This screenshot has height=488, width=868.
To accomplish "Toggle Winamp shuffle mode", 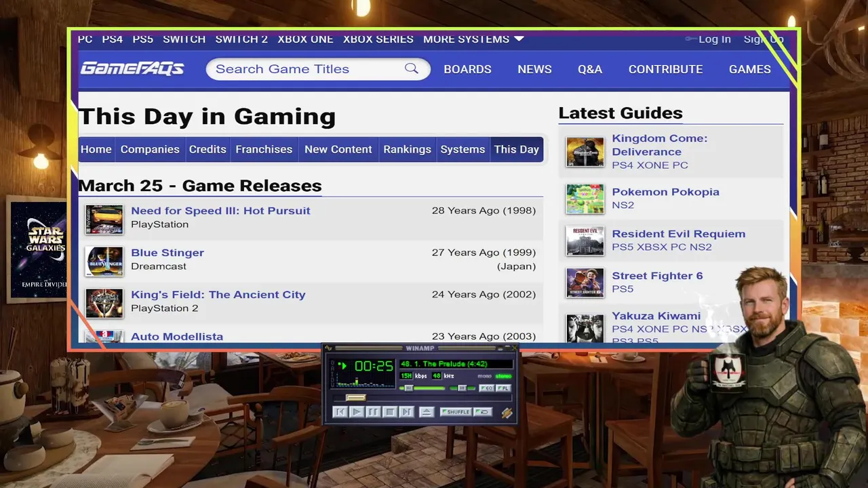I will (456, 411).
